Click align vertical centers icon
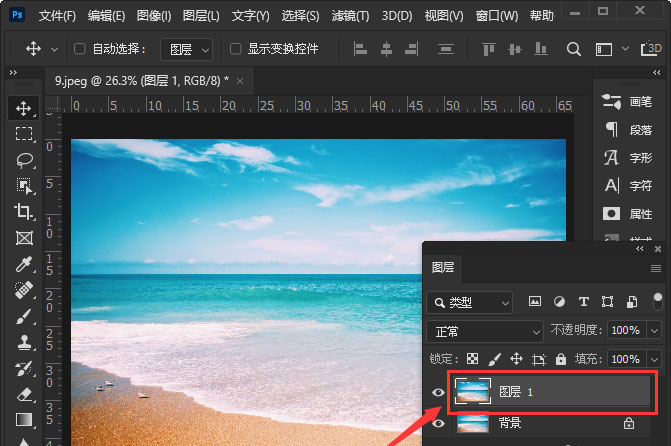The image size is (671, 446). pyautogui.click(x=514, y=49)
